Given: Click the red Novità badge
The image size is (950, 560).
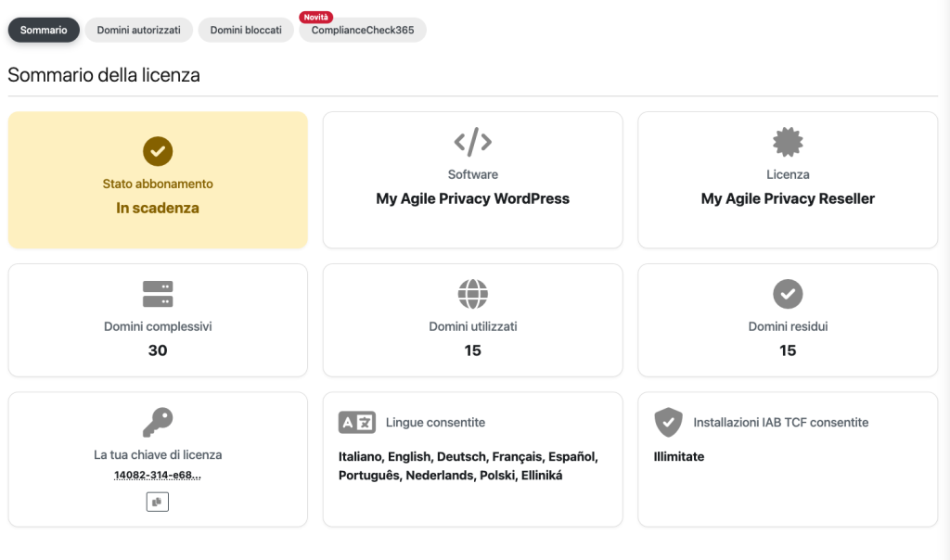Looking at the screenshot, I should [317, 17].
